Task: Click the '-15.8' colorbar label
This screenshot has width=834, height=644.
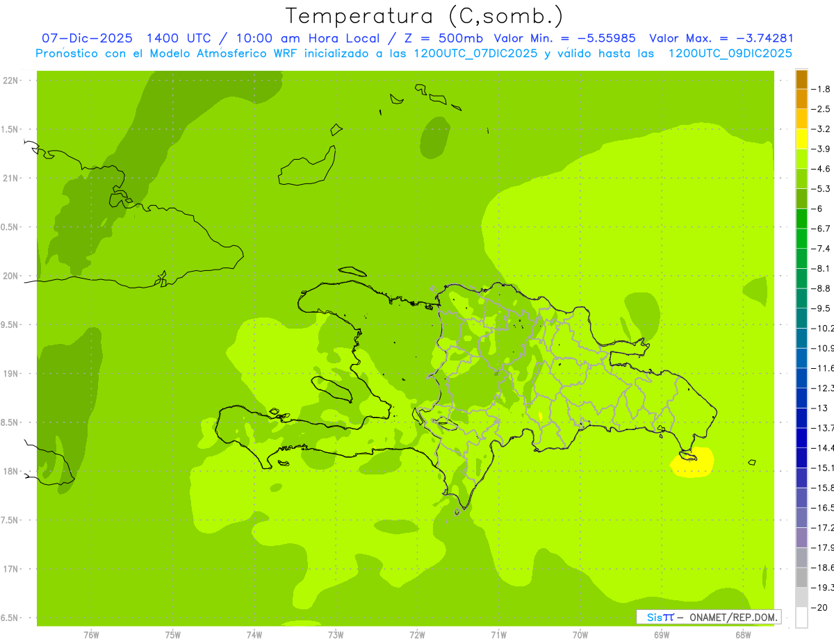Action: 824,487
